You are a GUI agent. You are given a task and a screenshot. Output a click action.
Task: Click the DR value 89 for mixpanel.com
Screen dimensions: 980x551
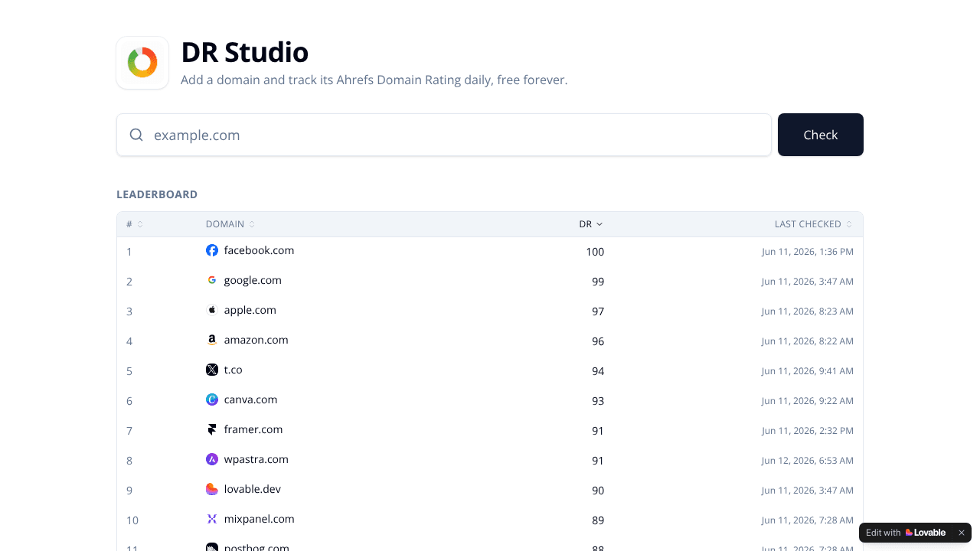pos(598,520)
